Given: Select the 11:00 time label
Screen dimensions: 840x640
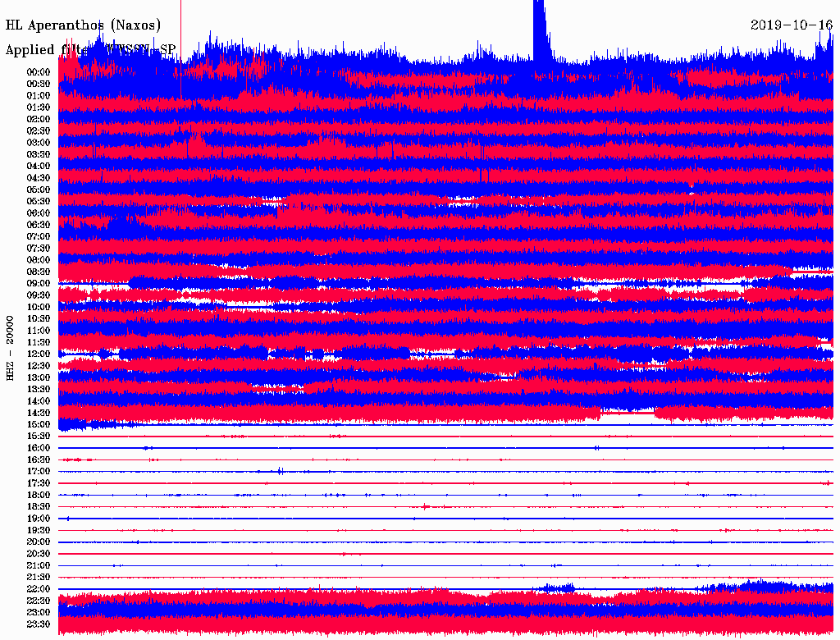Looking at the screenshot, I should tap(39, 331).
